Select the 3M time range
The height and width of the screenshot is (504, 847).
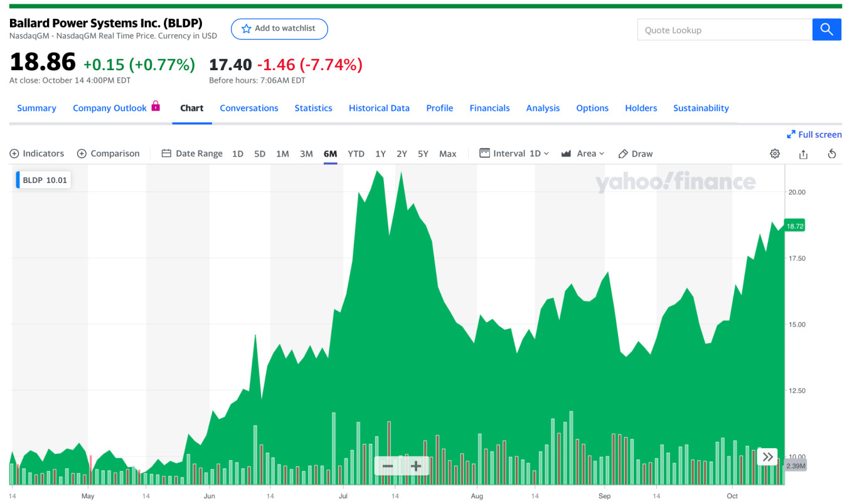306,154
